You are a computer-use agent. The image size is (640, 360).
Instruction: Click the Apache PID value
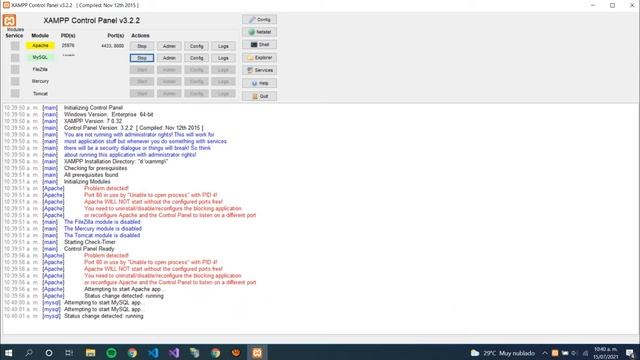[x=68, y=45]
